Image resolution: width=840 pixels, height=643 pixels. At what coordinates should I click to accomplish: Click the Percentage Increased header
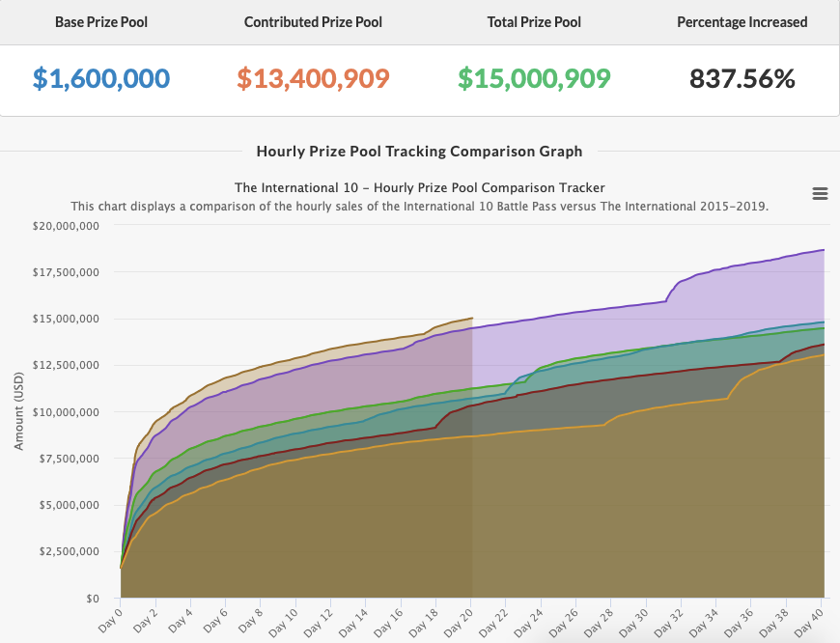tap(742, 22)
